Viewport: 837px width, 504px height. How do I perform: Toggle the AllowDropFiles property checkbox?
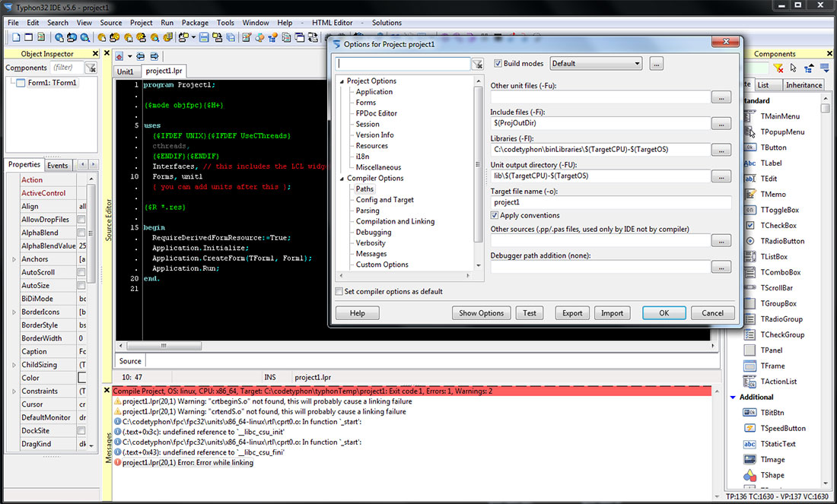[81, 220]
